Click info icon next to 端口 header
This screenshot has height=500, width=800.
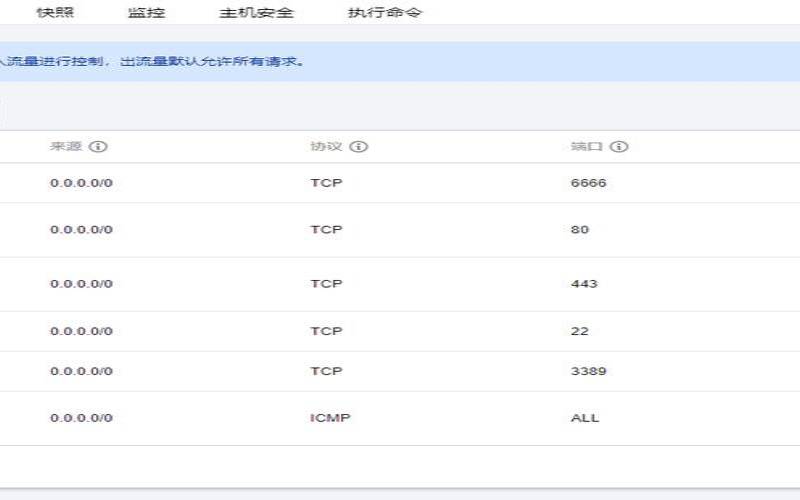619,147
